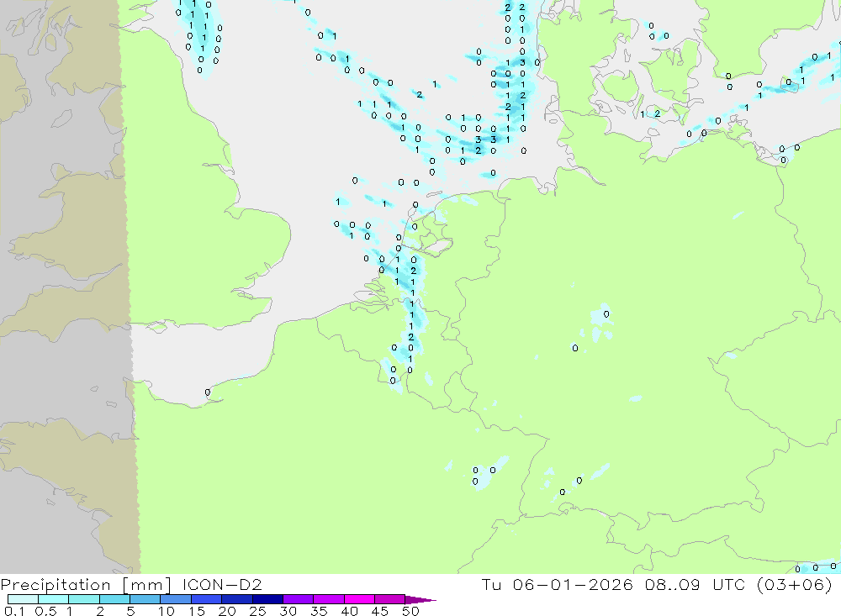Click the 0.5–1 mm legend color swatch
The image size is (841, 616).
click(x=53, y=599)
